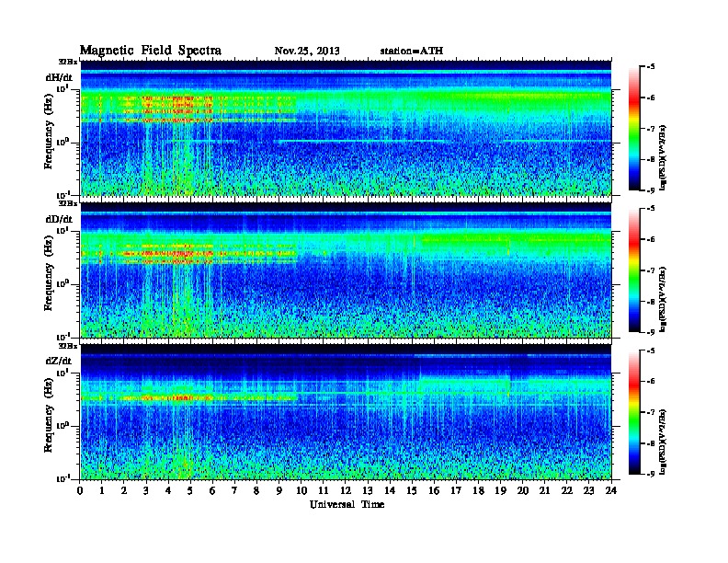Click the hour 19 time-axis label
Image resolution: width=728 pixels, height=563 pixels.
(500, 491)
